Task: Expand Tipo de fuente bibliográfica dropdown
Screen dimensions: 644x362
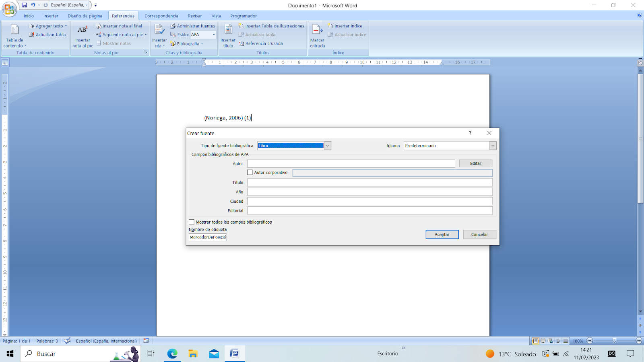Action: [x=328, y=146]
